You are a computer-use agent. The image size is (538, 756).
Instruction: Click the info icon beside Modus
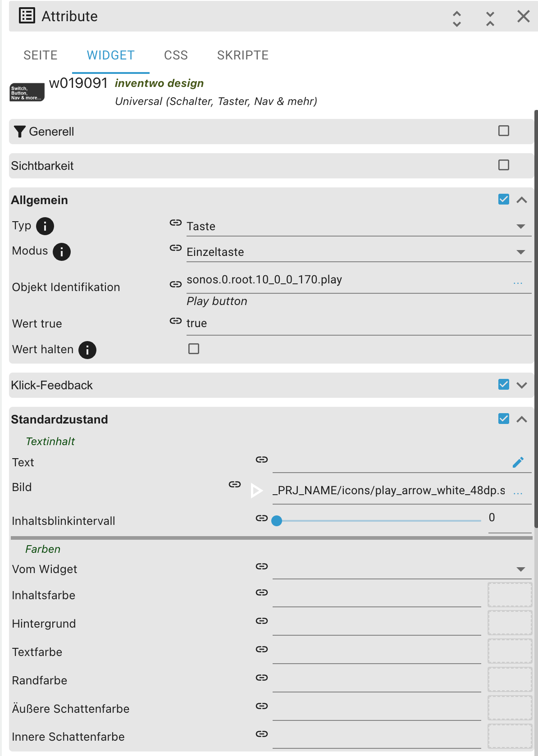tap(62, 252)
